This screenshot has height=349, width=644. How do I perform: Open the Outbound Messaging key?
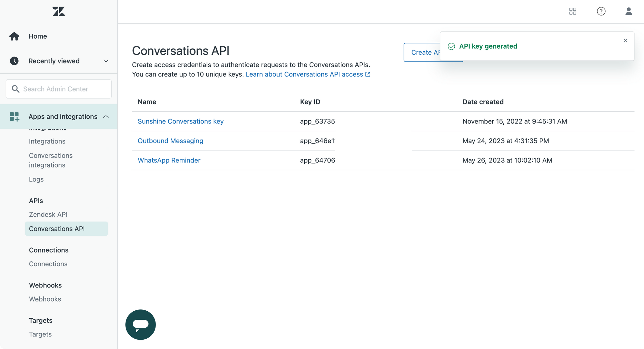(x=170, y=141)
